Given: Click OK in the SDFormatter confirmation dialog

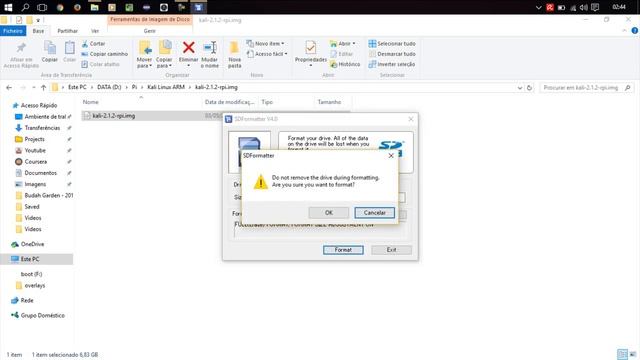Looking at the screenshot, I should (x=329, y=213).
